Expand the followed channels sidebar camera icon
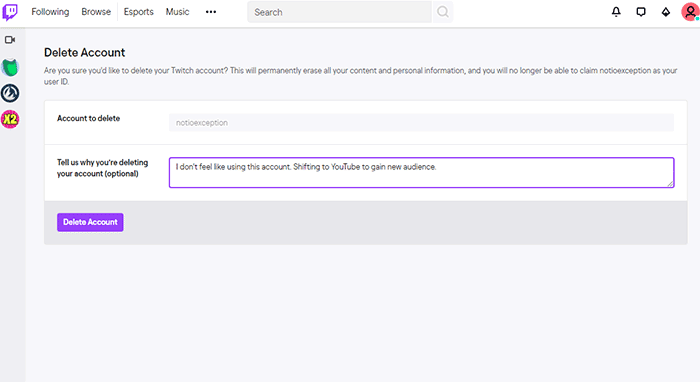 coord(10,40)
